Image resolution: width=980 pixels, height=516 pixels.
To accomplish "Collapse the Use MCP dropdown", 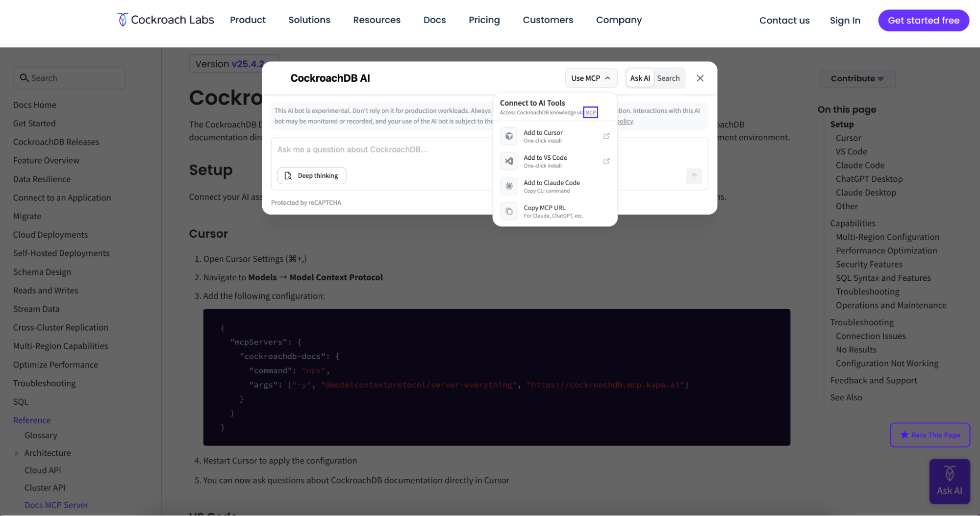I will coord(590,78).
